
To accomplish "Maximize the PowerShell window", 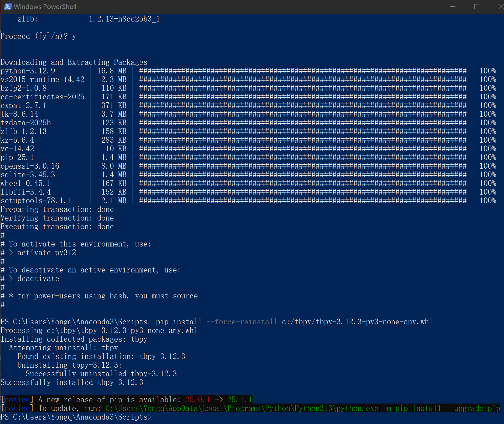I will pyautogui.click(x=477, y=7).
